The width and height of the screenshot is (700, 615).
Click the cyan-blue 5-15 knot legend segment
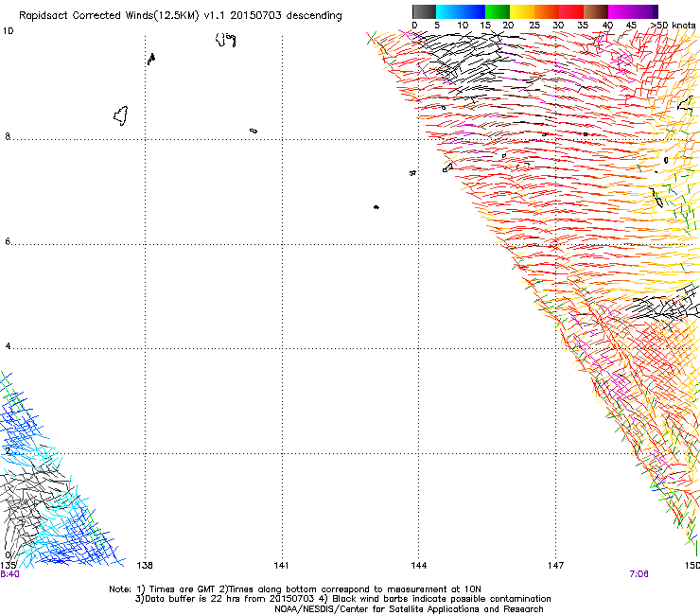(x=461, y=11)
